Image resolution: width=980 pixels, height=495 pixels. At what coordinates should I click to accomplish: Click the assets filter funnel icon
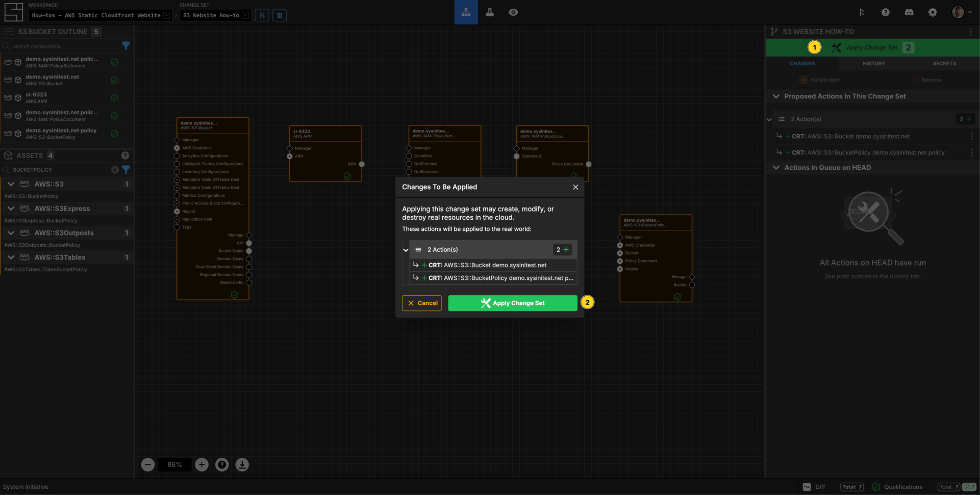126,170
